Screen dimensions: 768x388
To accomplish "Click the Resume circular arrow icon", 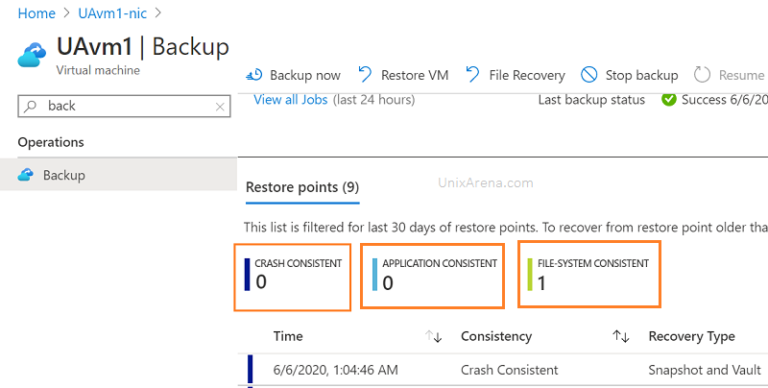I will click(702, 75).
